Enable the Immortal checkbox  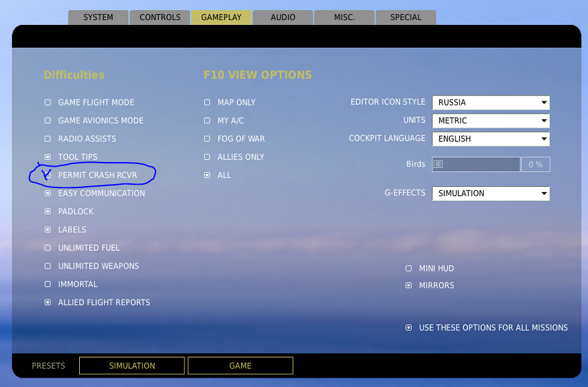tap(48, 284)
